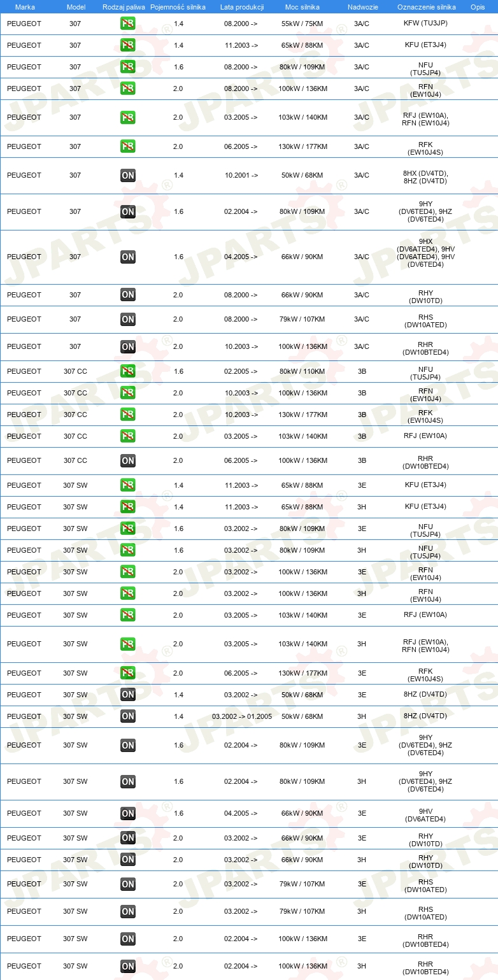Click the "04.2005 ->" date in the 307 9HX row
Screen dimensions: 498x980
241,257
